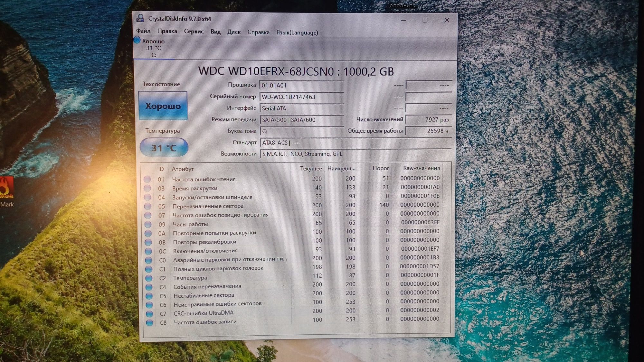Click the status dot for attribute C2

tap(149, 278)
